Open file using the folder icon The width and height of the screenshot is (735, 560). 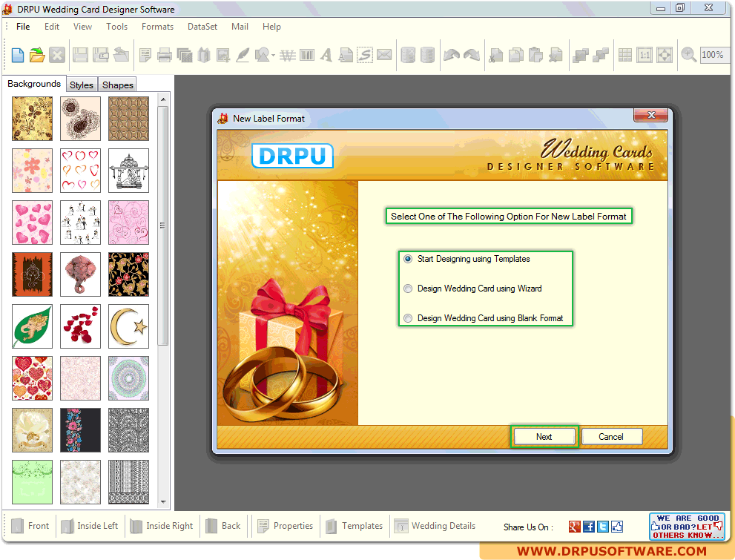37,55
